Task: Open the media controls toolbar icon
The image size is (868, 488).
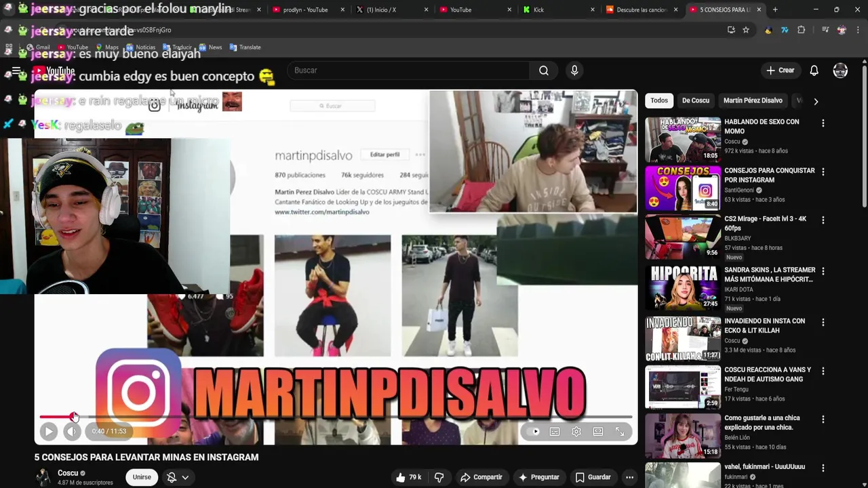Action: click(825, 30)
